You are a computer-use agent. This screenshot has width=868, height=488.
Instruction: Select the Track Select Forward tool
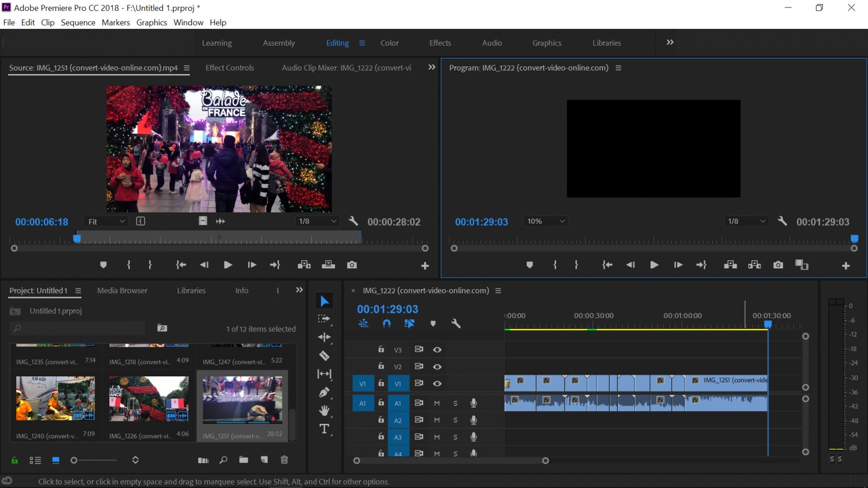[x=324, y=319]
